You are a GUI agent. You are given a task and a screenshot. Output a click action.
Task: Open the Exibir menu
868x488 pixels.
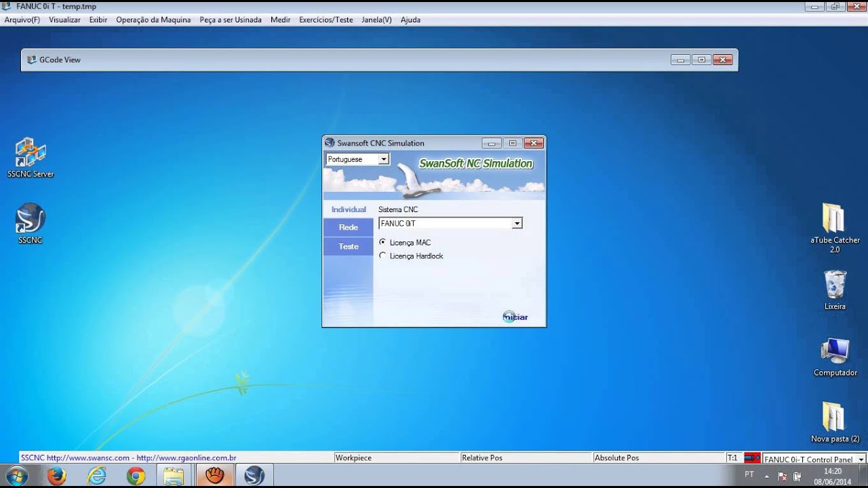98,20
